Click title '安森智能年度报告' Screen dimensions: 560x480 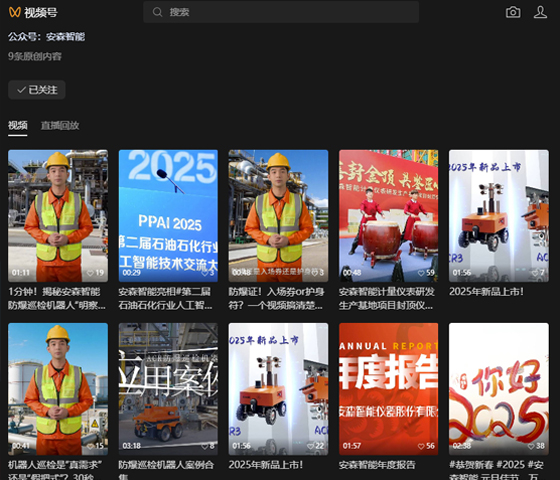(377, 465)
